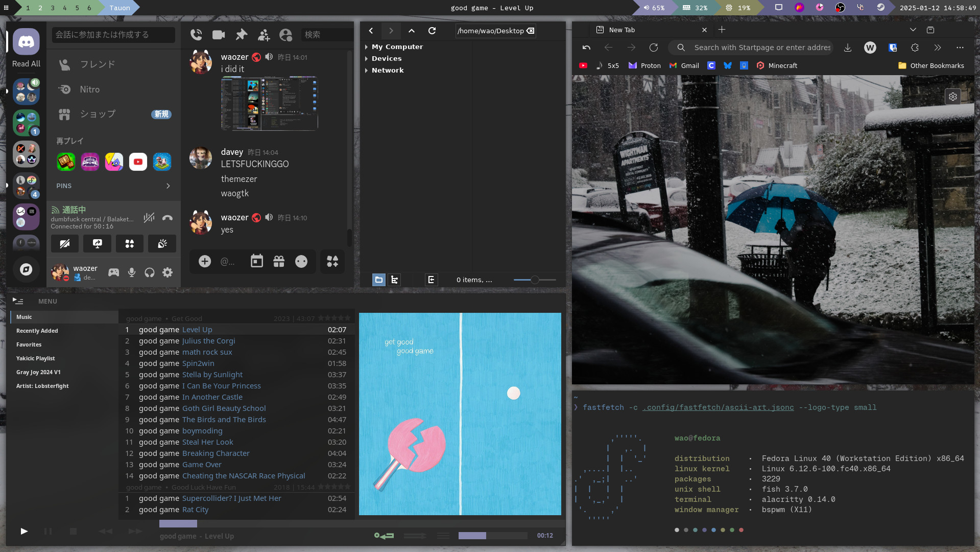Hide the file manager sidebar
The image size is (980, 552).
pyautogui.click(x=431, y=280)
